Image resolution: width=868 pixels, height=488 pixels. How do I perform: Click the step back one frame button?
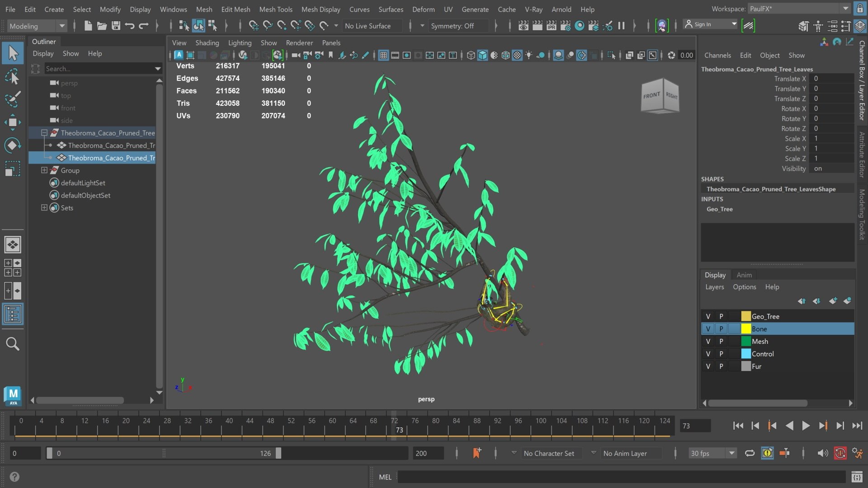(x=755, y=426)
